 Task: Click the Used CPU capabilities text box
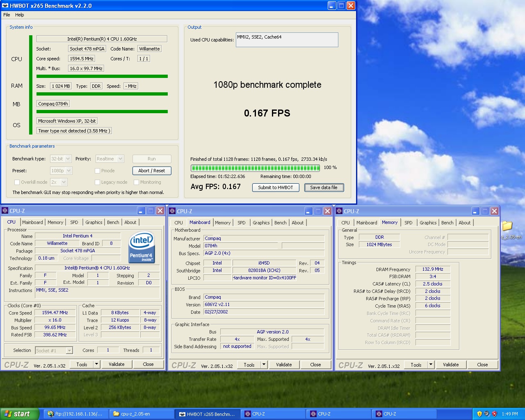point(287,40)
